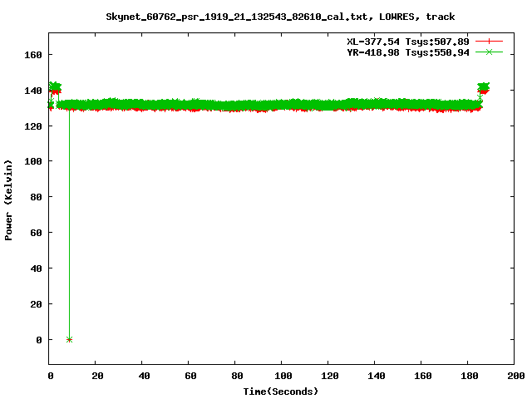Image resolution: width=532 pixels, height=399 pixels.
Task: Click the plot title Skynet_60762_psr_1919_21 text
Action: pyautogui.click(x=280, y=17)
